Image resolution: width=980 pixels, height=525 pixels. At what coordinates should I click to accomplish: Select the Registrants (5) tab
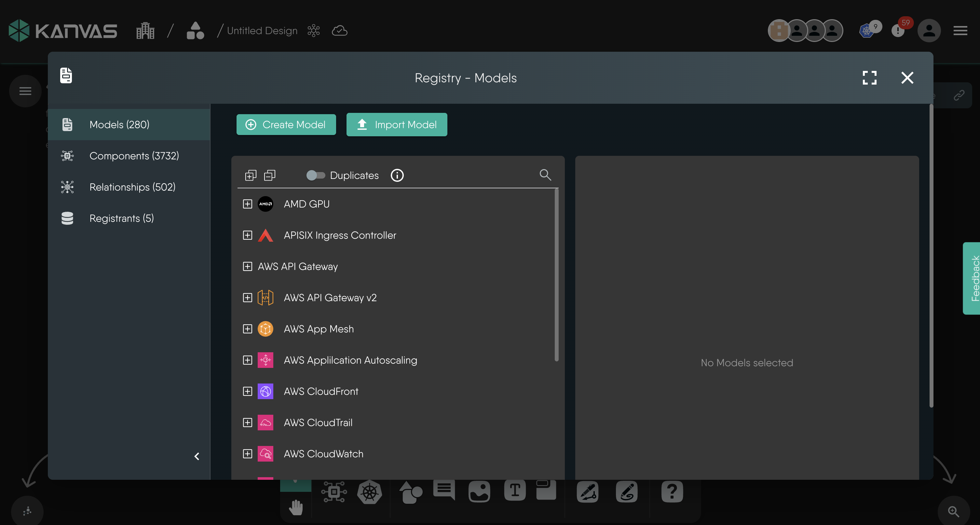tap(121, 218)
